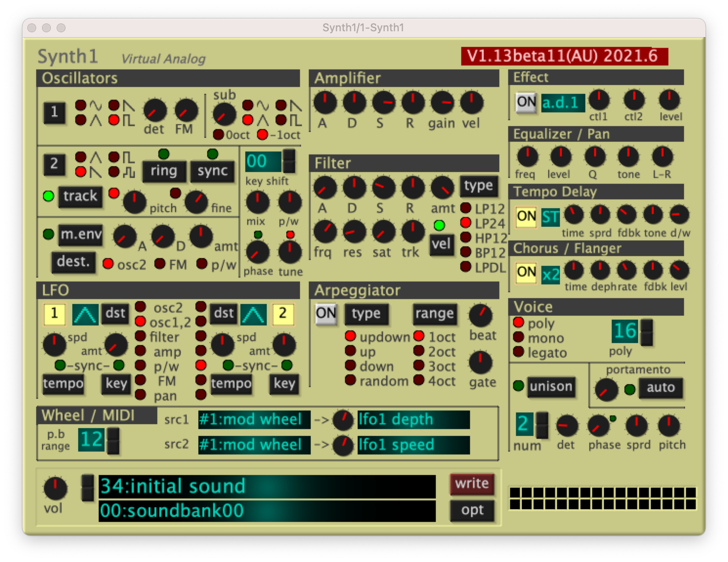Click the oscillator 1 number button
728x562 pixels.
[54, 112]
